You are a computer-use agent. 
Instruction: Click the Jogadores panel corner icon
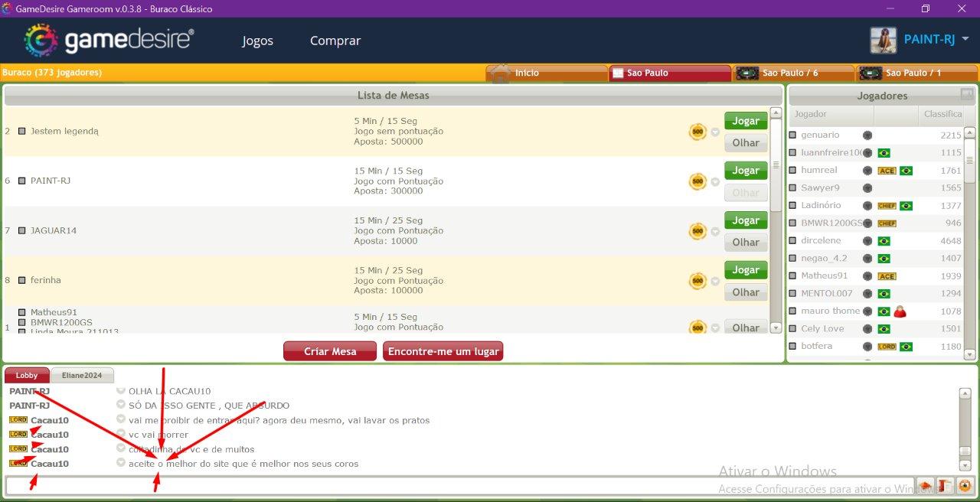click(x=967, y=94)
